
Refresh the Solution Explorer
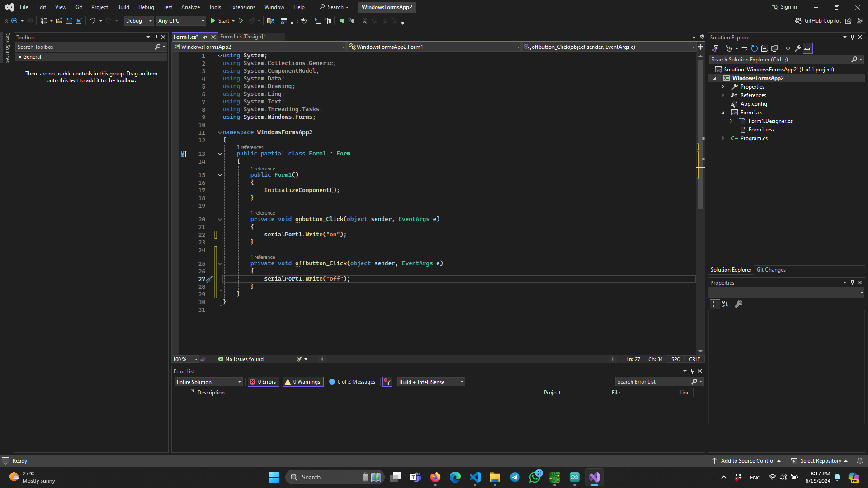coord(755,48)
